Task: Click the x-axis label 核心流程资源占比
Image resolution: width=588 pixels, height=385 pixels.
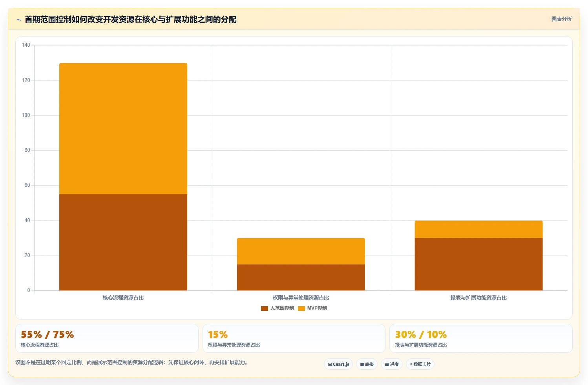Action: (x=123, y=297)
